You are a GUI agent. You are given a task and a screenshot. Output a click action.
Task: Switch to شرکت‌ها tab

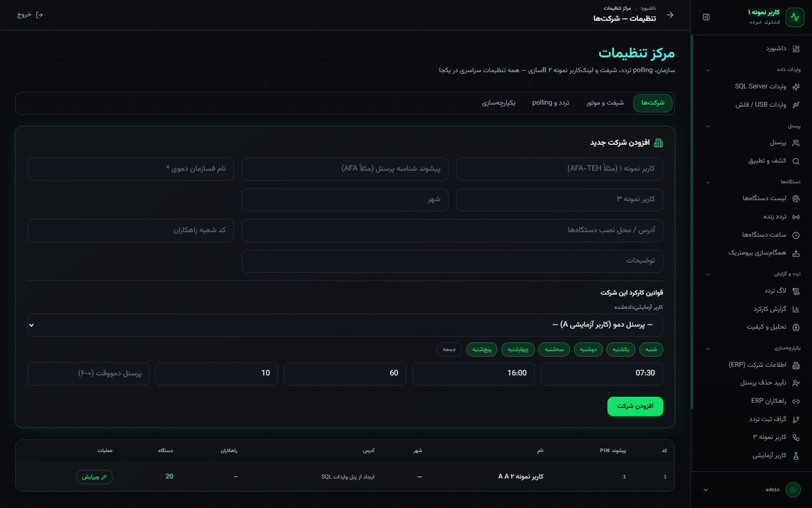(653, 103)
